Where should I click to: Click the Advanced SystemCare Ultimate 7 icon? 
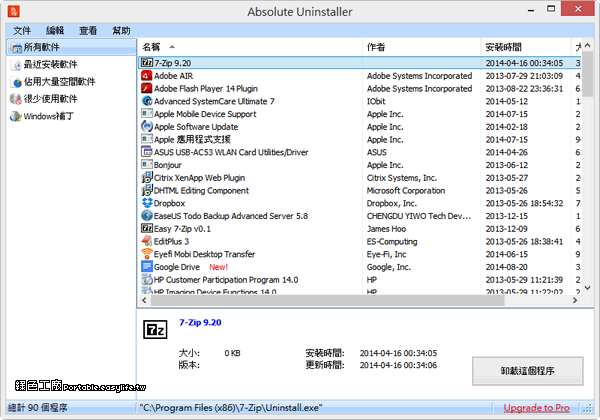tap(147, 101)
